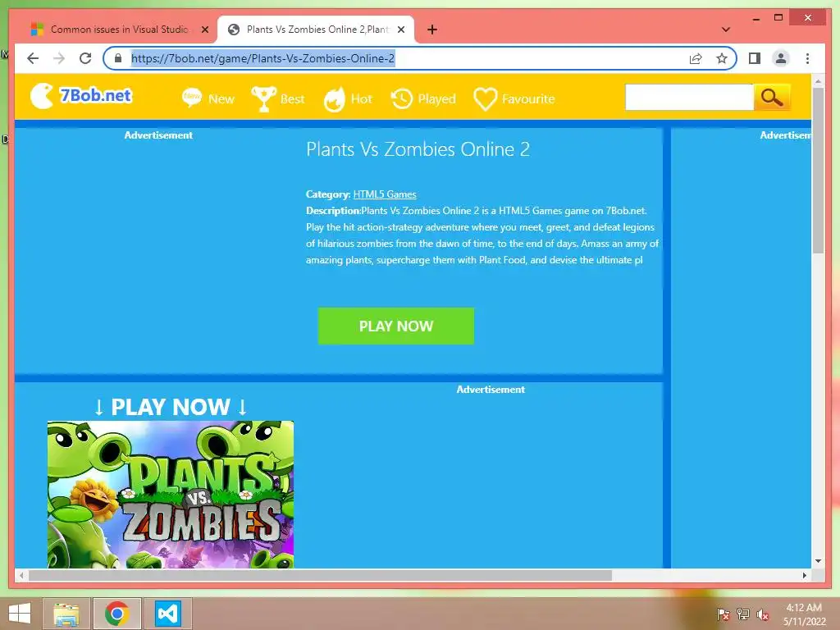This screenshot has height=630, width=840.
Task: Click the horizontal scrollbar left arrow
Action: [x=21, y=575]
